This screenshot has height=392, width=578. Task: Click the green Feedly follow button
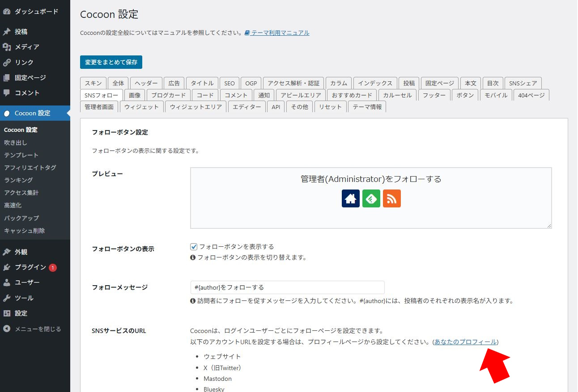coord(371,198)
